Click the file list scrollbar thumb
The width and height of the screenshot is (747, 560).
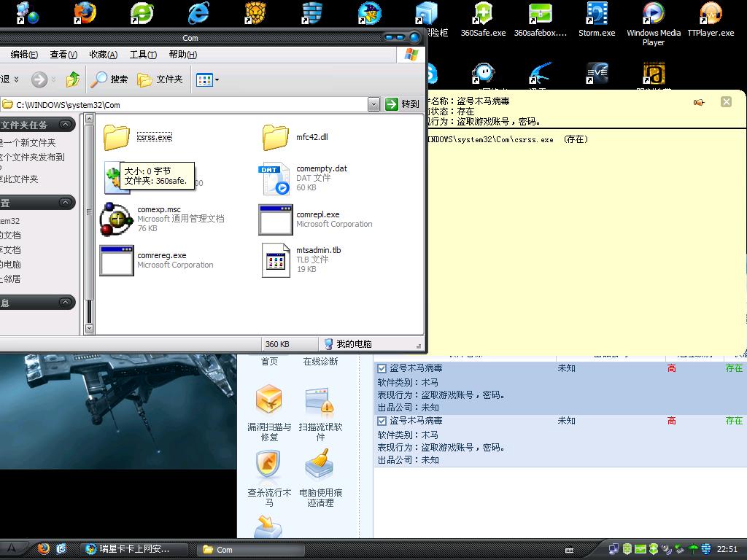[89, 212]
